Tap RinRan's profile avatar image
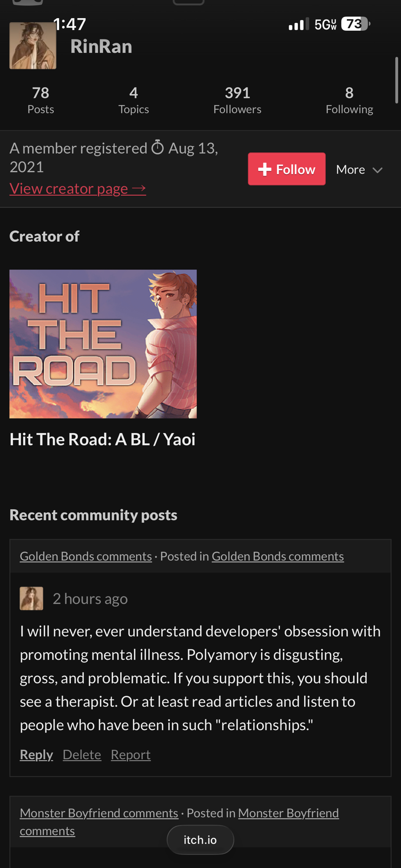 pos(33,46)
